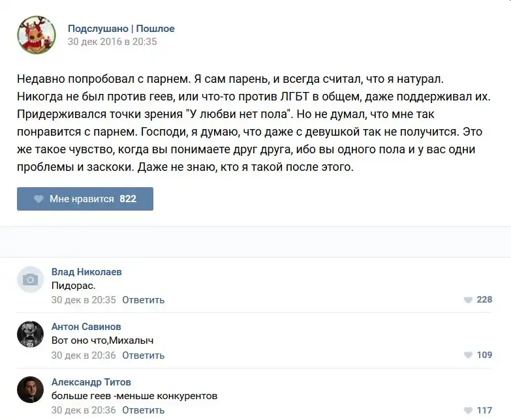Click Влад Николаев's camera placeholder avatar
The image size is (511, 420).
pos(30,279)
